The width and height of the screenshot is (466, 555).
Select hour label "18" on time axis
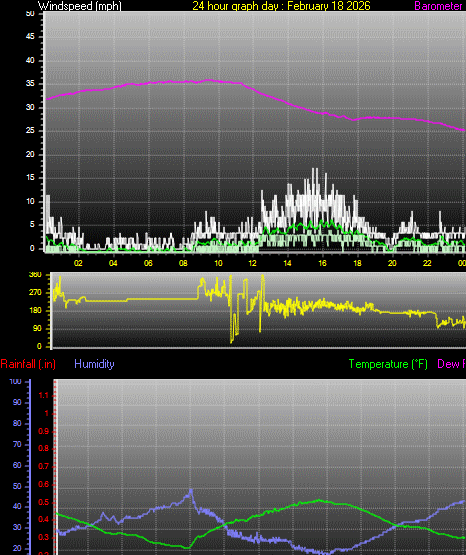[357, 263]
